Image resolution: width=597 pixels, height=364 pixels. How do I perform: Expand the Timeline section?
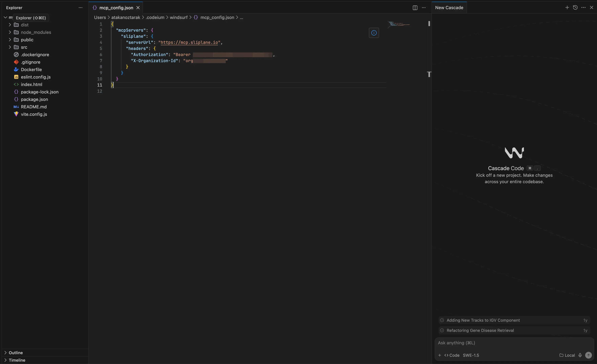(x=17, y=360)
